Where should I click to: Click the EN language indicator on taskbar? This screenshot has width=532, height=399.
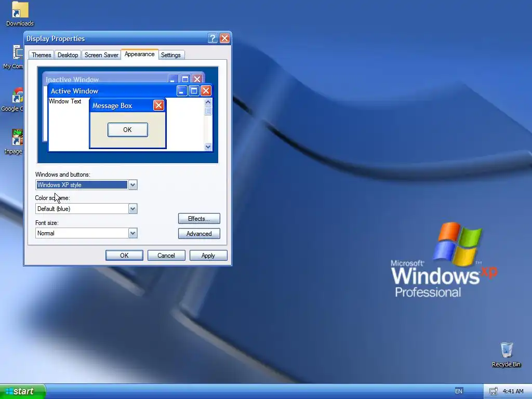(458, 391)
